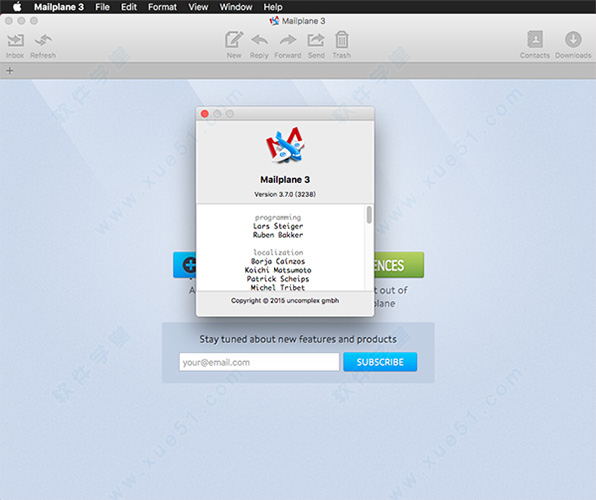This screenshot has width=596, height=500.
Task: Open the Apple menu
Action: pyautogui.click(x=17, y=7)
